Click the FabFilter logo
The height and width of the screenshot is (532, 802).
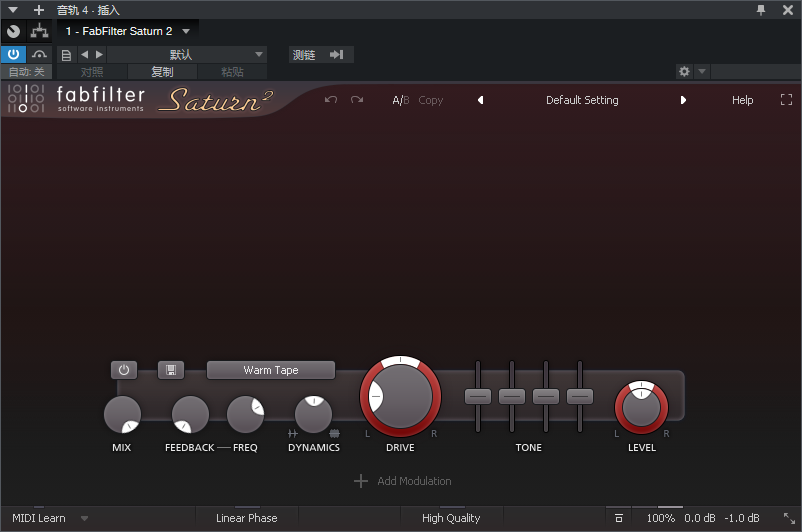(76, 98)
